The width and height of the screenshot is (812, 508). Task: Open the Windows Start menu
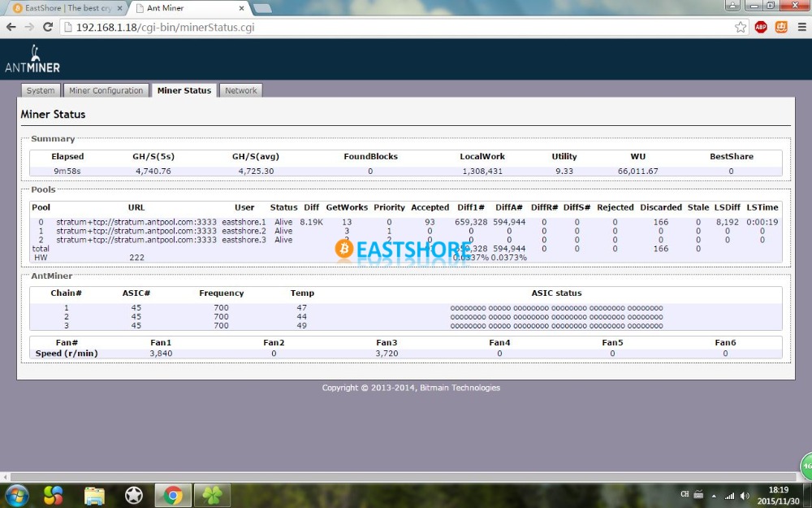16,494
